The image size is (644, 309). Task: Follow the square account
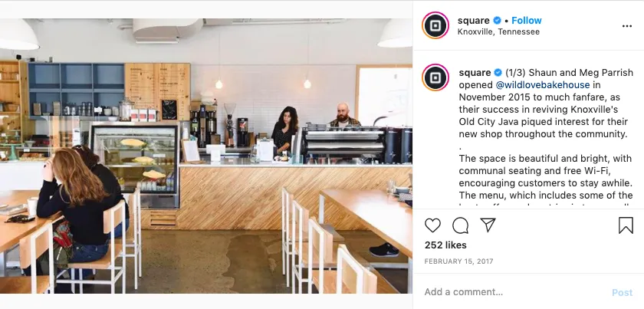527,20
